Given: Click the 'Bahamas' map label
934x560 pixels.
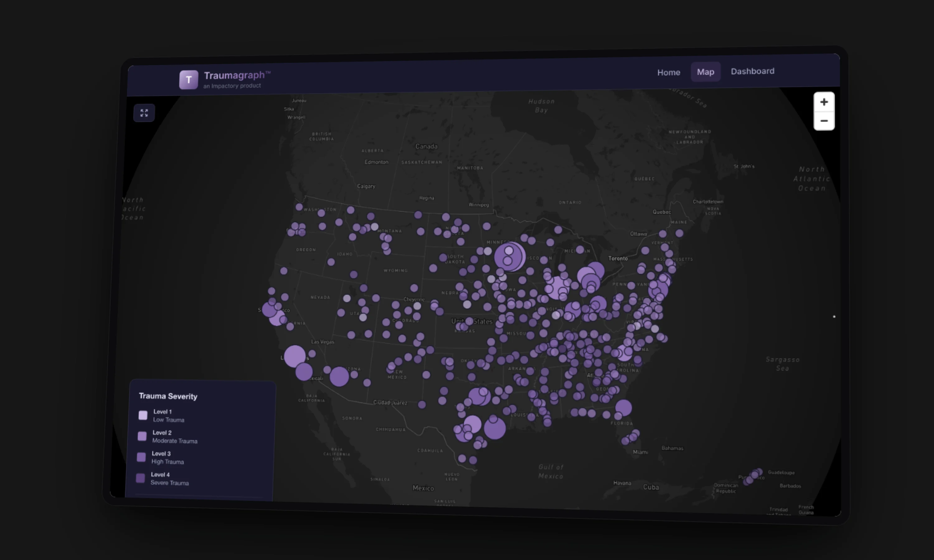Looking at the screenshot, I should click(672, 448).
